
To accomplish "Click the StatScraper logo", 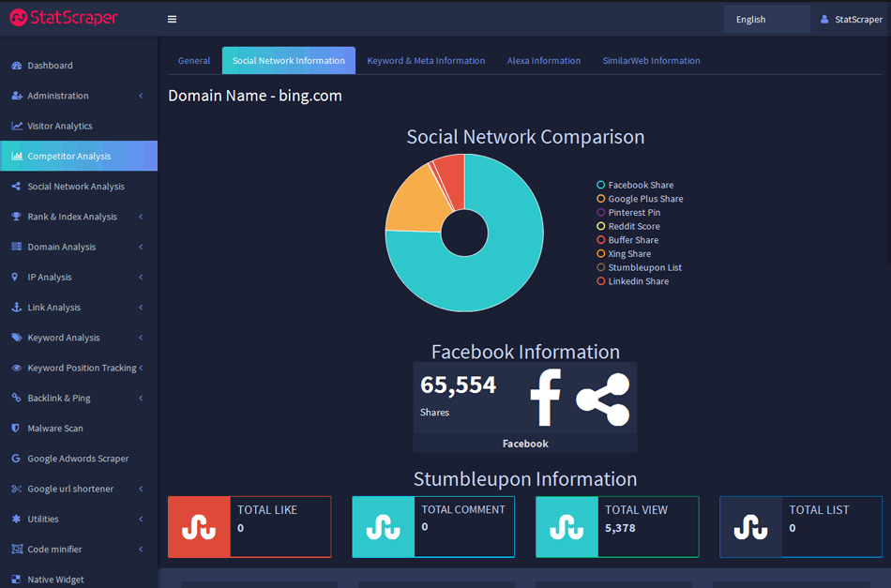I will click(64, 18).
